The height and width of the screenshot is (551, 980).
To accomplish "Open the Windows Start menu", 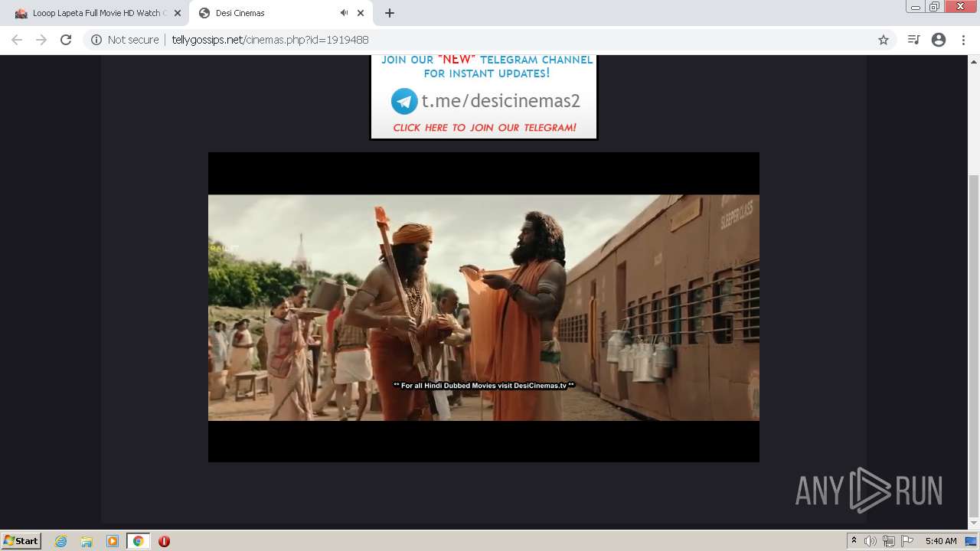I will 21,541.
